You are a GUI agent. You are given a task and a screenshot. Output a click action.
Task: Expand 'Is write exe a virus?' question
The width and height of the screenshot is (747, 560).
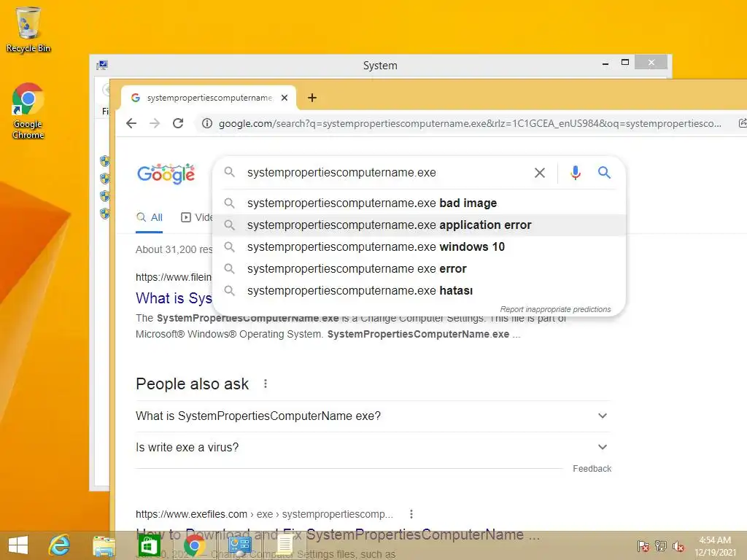tap(373, 447)
